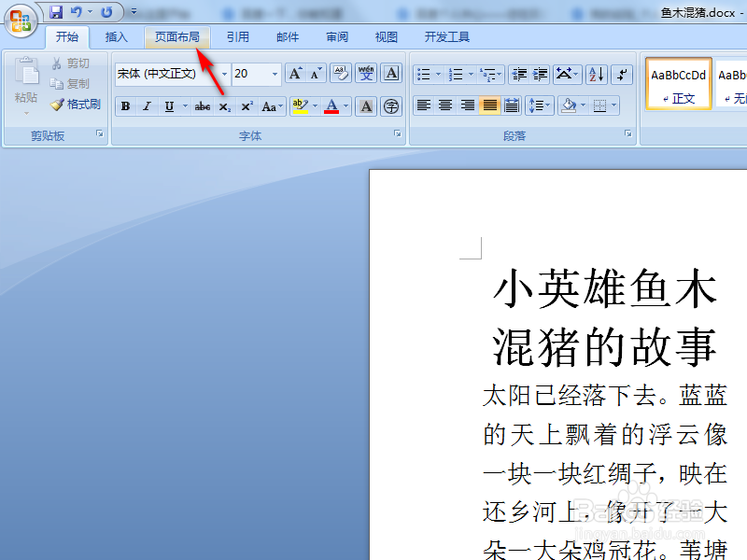Toggle bold formatting on selected text

tap(125, 105)
